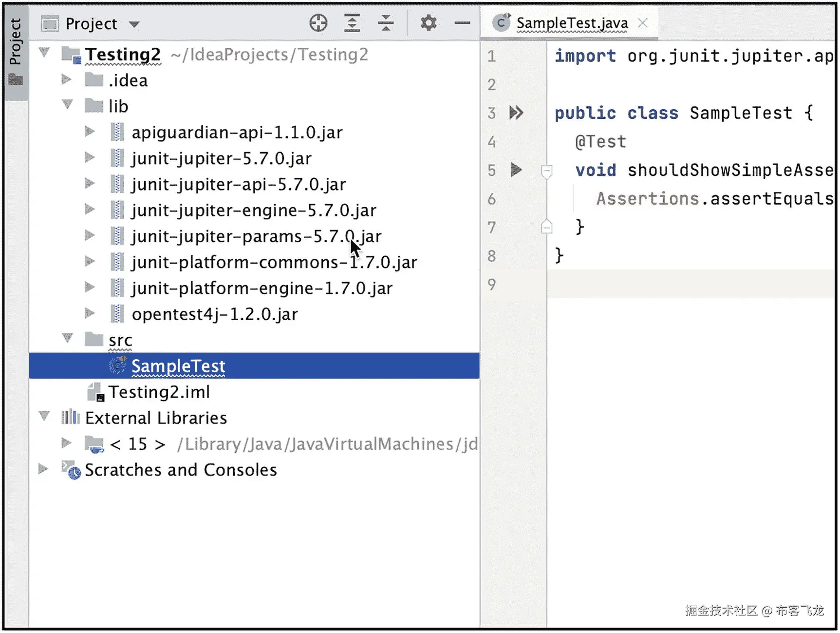Click the Expand All toolbar icon
This screenshot has width=840, height=633.
pos(352,23)
